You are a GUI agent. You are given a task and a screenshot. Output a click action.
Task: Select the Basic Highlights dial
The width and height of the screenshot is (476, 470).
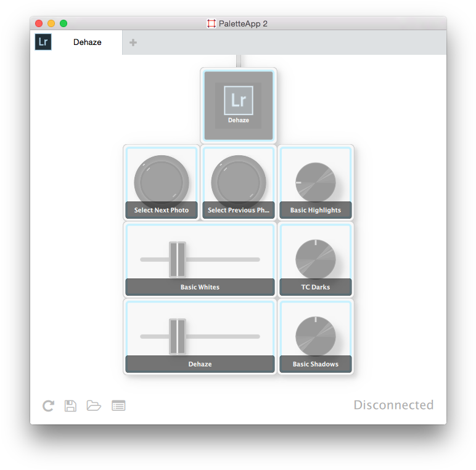316,182
